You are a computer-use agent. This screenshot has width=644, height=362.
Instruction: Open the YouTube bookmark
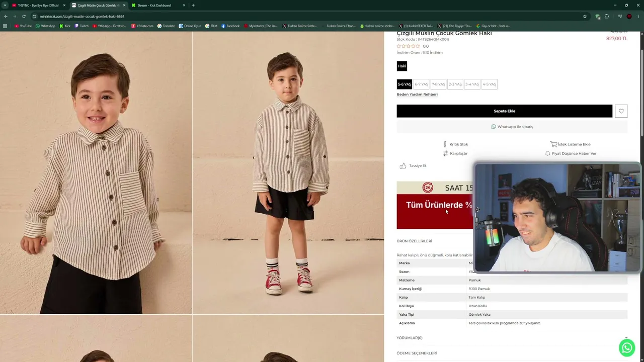coord(23,26)
